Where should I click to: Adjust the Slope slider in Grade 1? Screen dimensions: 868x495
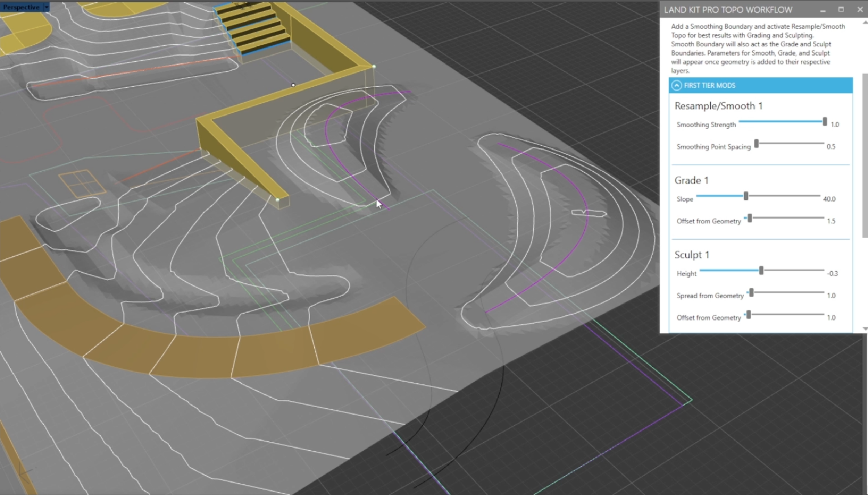746,196
